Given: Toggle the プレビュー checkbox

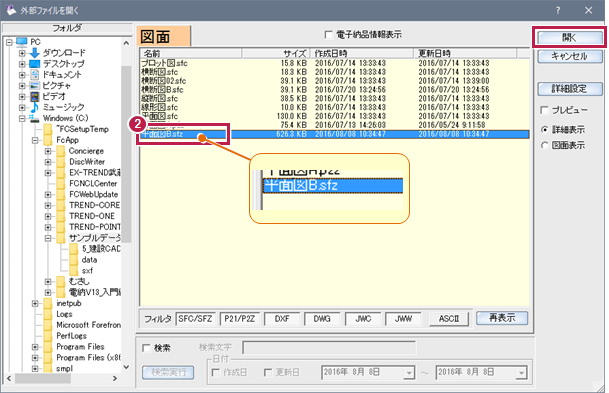Looking at the screenshot, I should click(545, 110).
